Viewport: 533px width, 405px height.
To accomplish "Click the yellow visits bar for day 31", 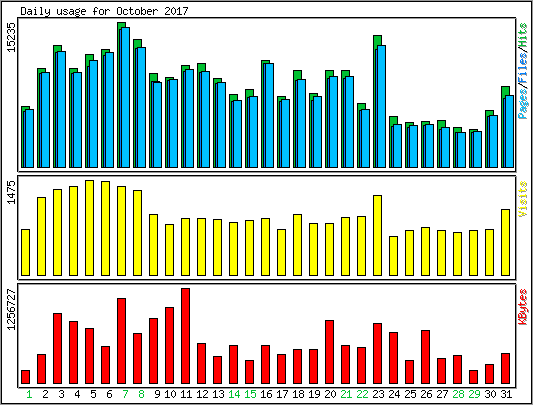I will 505,242.
